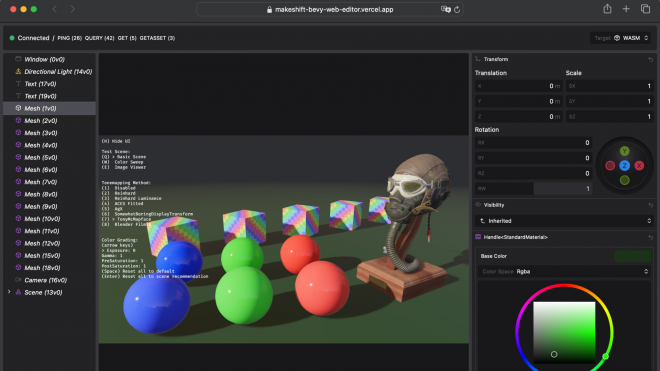Click the cube icon of Mesh (7v0)

pyautogui.click(x=18, y=181)
